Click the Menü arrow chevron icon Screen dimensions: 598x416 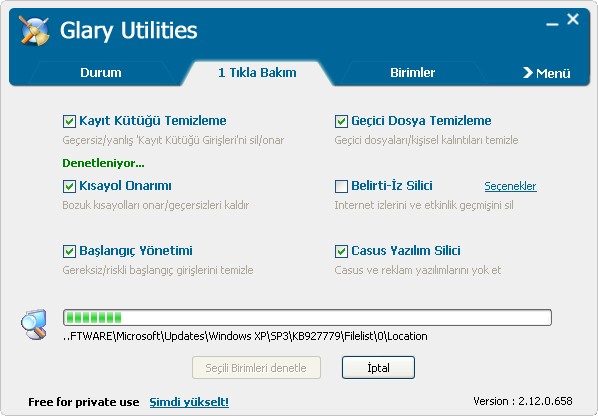pyautogui.click(x=527, y=72)
